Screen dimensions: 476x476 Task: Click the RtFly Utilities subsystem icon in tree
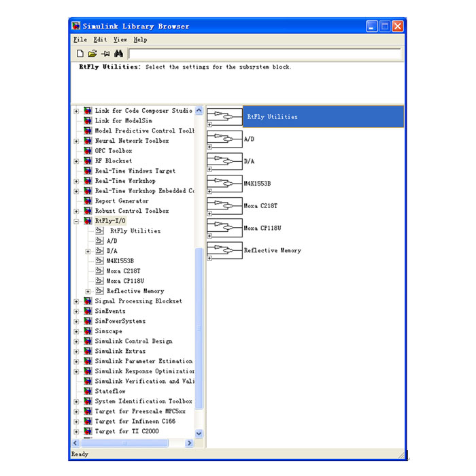99,231
